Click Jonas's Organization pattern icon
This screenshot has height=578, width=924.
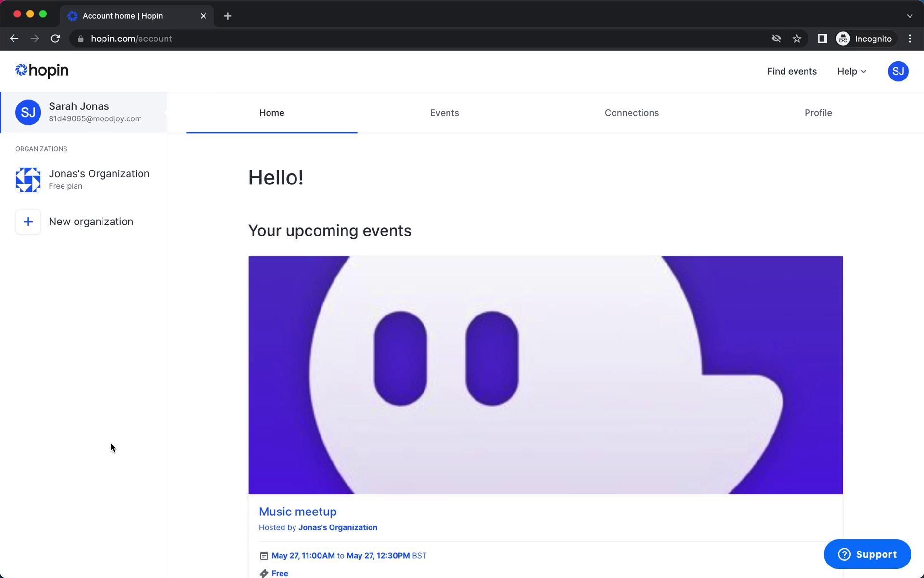tap(28, 180)
